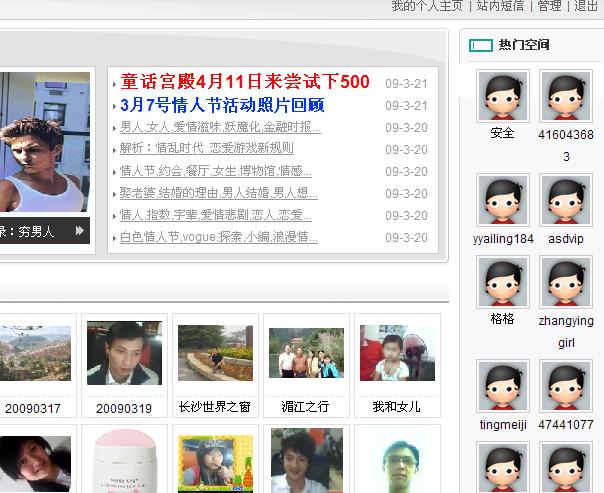The image size is (604, 493).
Task: Click album name 长沙世界之窗
Action: [215, 407]
